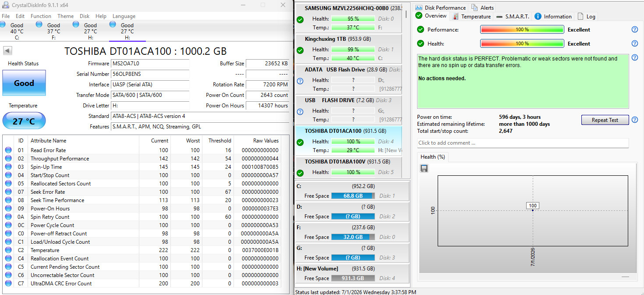
Task: Select the Kingchuxing 1TB disk entry
Action: point(349,49)
